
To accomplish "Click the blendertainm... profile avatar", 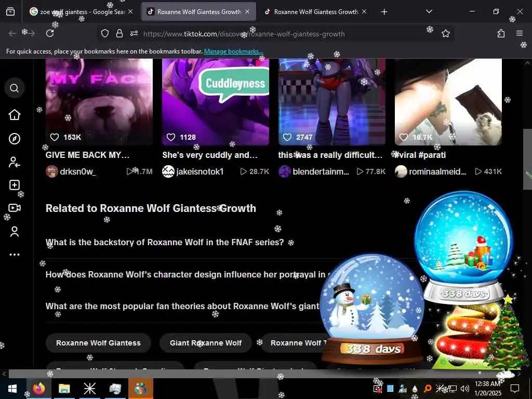I will (284, 171).
